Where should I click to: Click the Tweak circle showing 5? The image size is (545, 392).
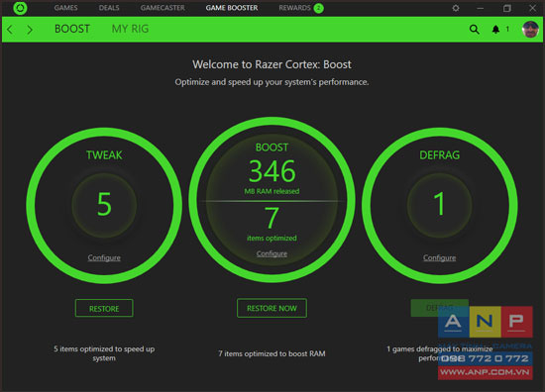pos(104,205)
